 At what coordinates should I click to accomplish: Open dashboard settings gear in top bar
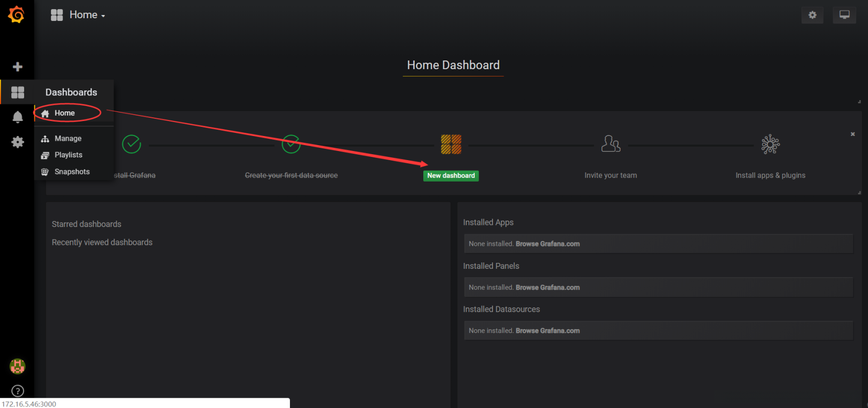point(812,15)
